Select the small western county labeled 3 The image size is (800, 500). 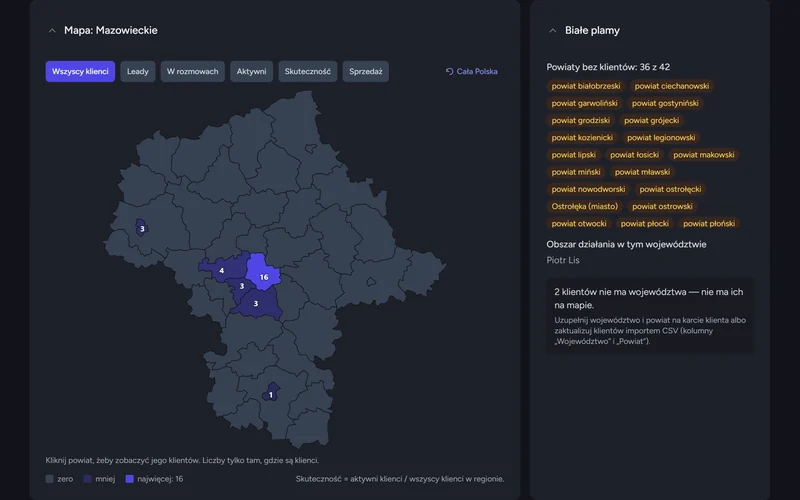[x=141, y=228]
